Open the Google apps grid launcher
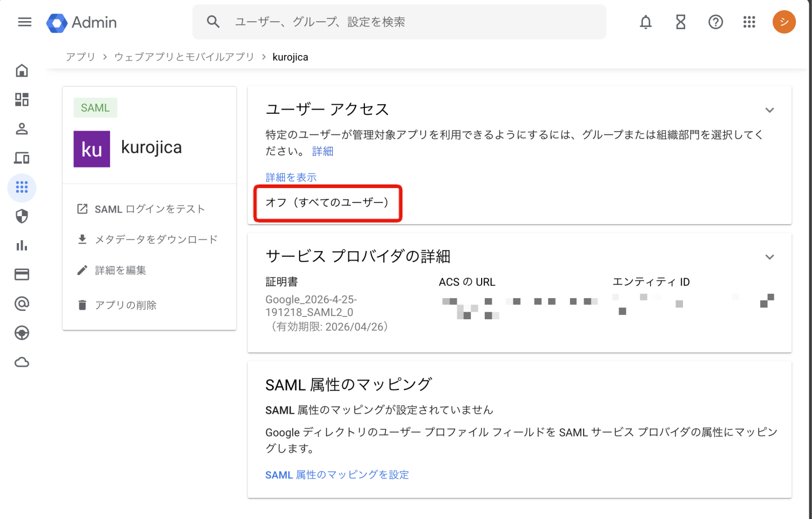This screenshot has width=812, height=519. [x=749, y=22]
